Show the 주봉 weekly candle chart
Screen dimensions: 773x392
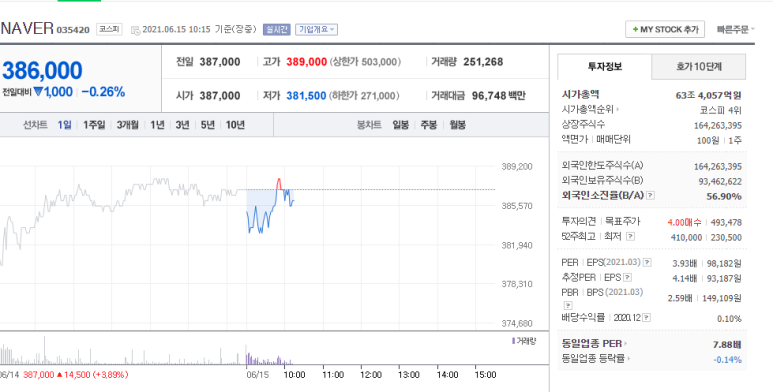click(428, 125)
